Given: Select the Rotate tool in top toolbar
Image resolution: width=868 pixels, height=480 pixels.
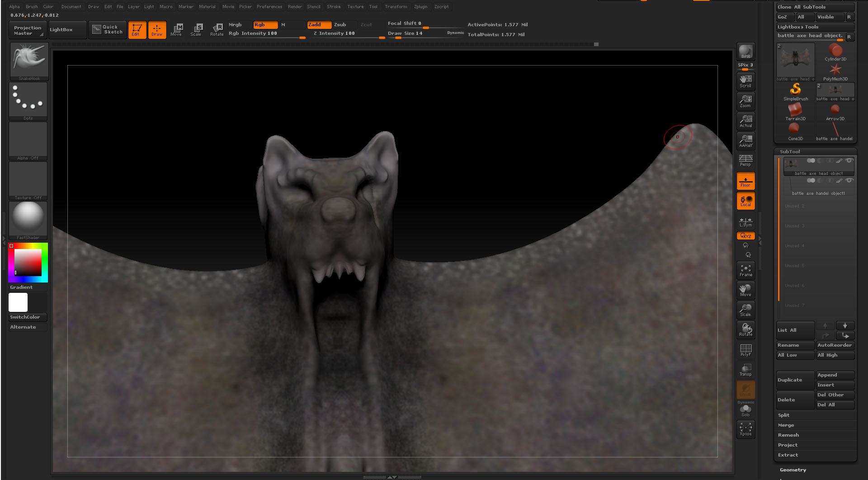Looking at the screenshot, I should pyautogui.click(x=217, y=30).
